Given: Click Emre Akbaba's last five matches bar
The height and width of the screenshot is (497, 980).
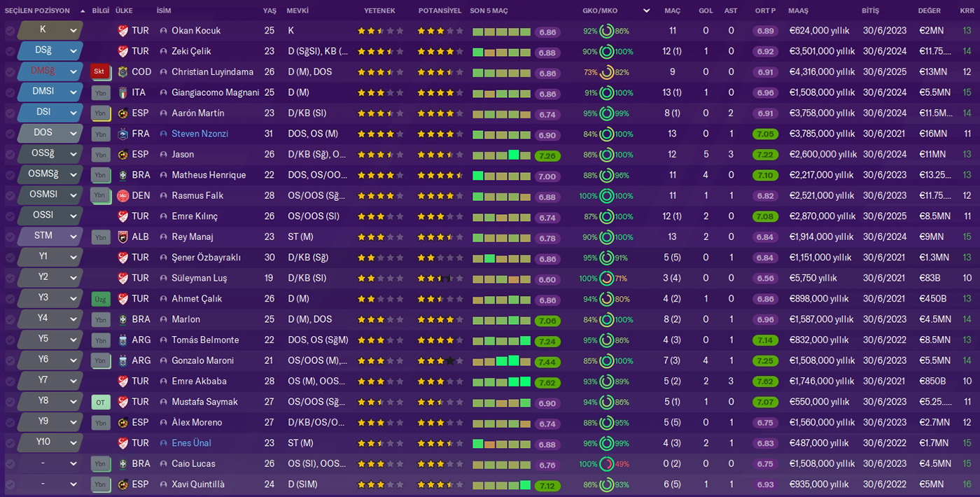Looking at the screenshot, I should 501,381.
